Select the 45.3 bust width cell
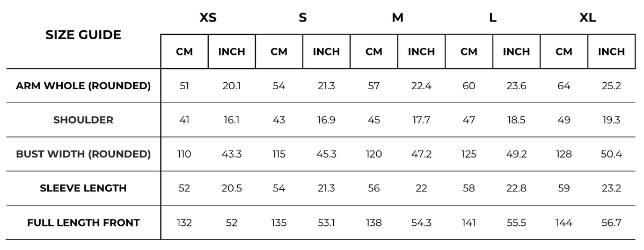The width and height of the screenshot is (644, 250). [326, 154]
